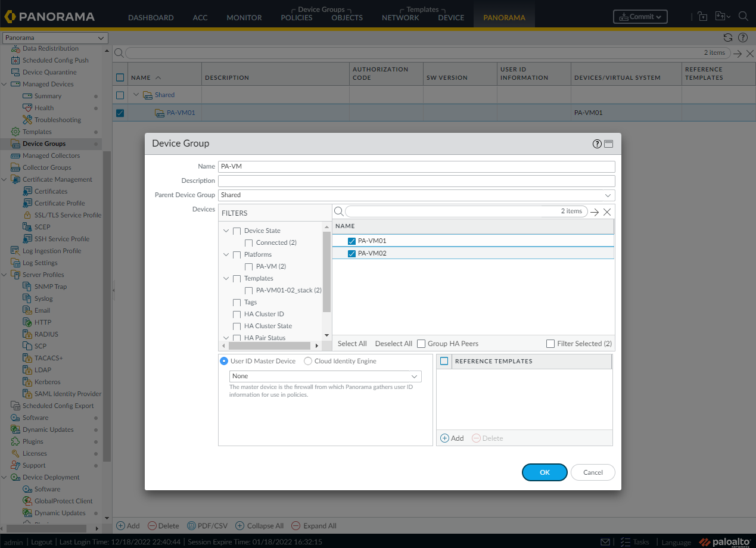Click the device group Name input field
This screenshot has height=548, width=756.
(416, 167)
